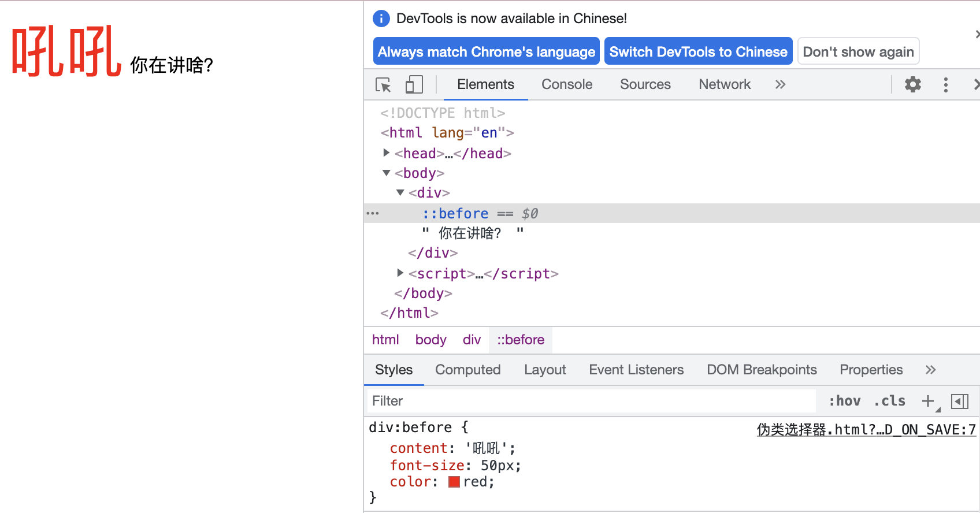
Task: Toggle the .cls element classes panel
Action: tap(889, 401)
